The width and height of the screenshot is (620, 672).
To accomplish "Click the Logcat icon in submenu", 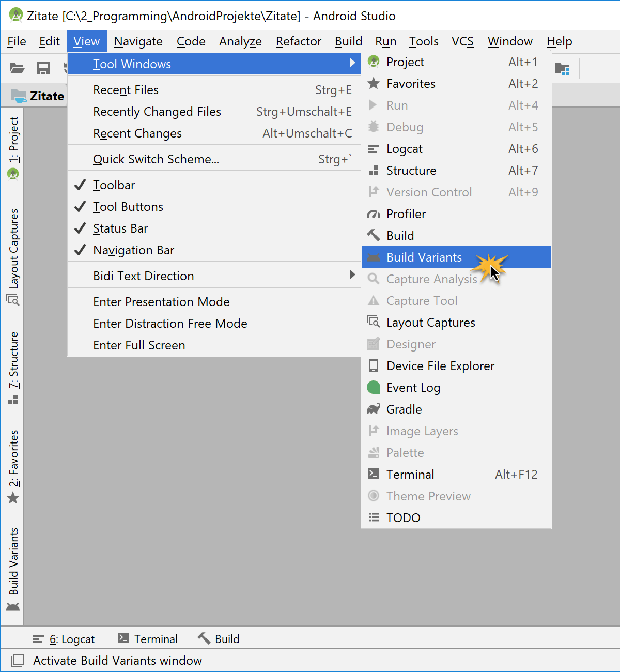I will pyautogui.click(x=374, y=149).
